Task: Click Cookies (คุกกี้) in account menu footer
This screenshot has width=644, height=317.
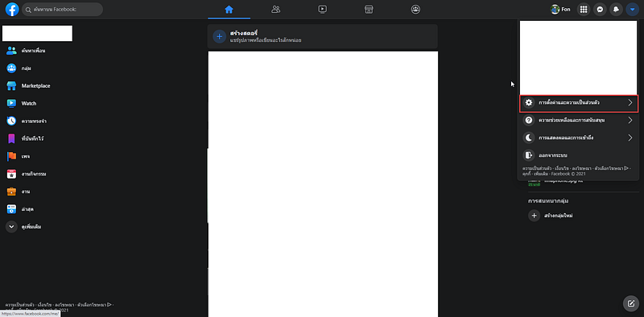Action: coord(527,174)
